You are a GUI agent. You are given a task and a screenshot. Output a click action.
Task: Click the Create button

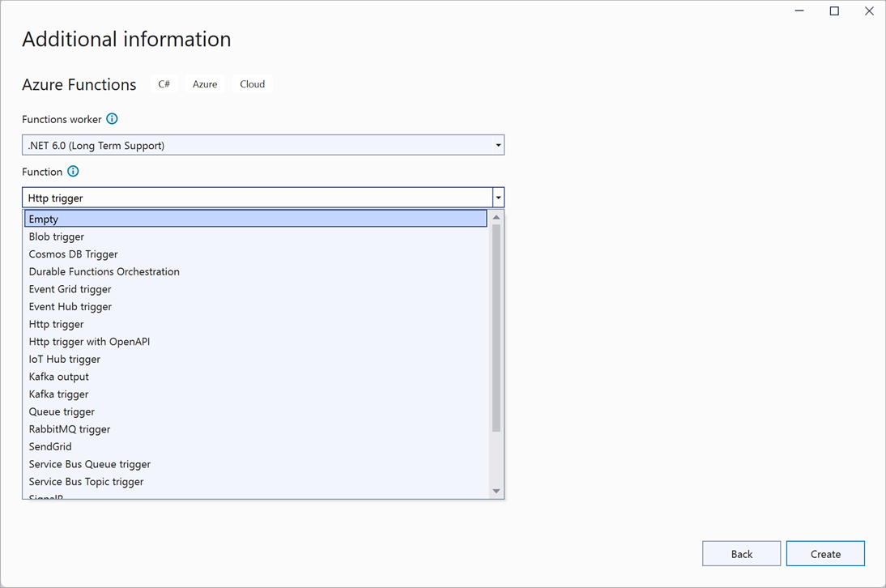point(825,554)
